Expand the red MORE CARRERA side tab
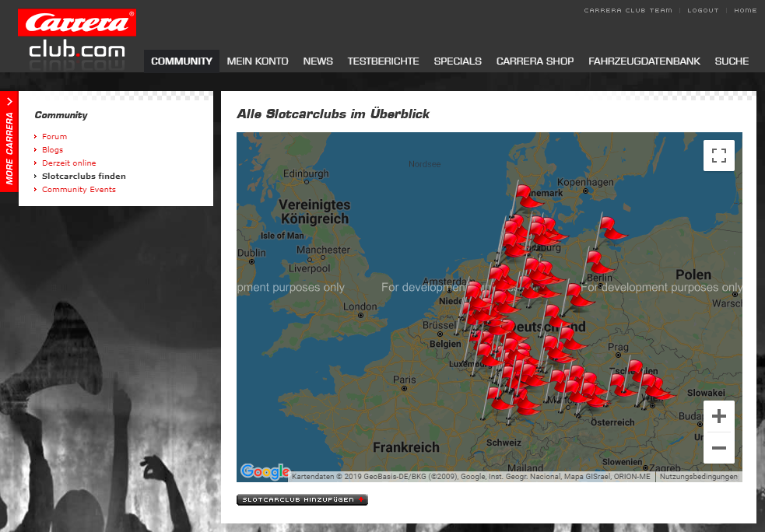The width and height of the screenshot is (765, 532). pos(9,142)
